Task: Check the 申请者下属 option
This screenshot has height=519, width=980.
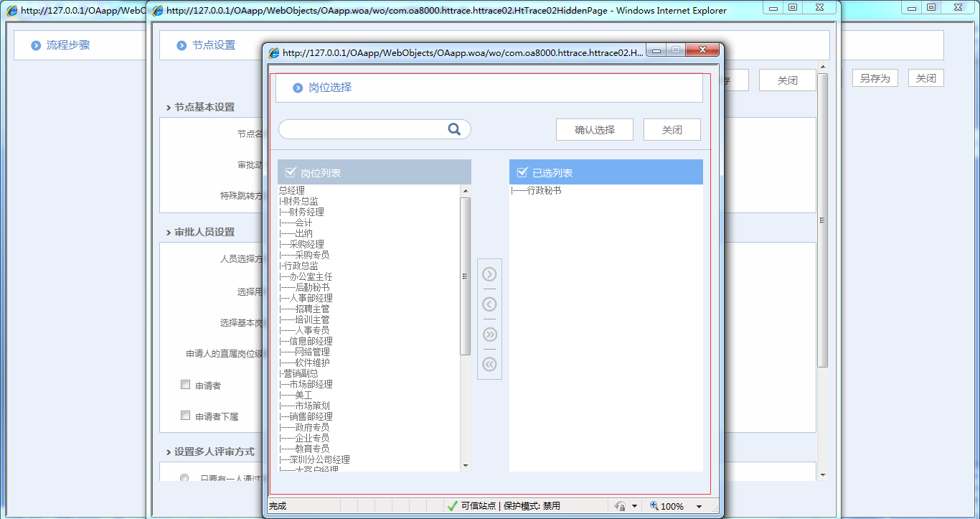Action: pos(185,416)
